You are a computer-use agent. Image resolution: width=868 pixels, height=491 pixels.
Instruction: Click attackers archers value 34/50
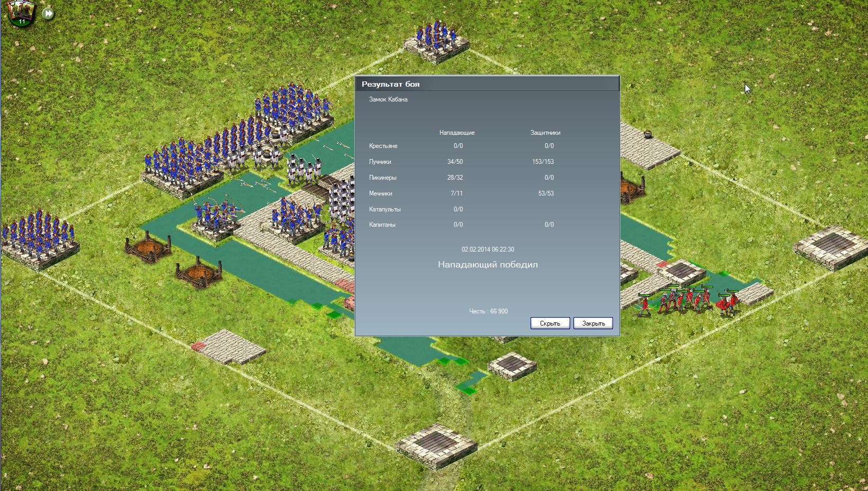pos(455,162)
